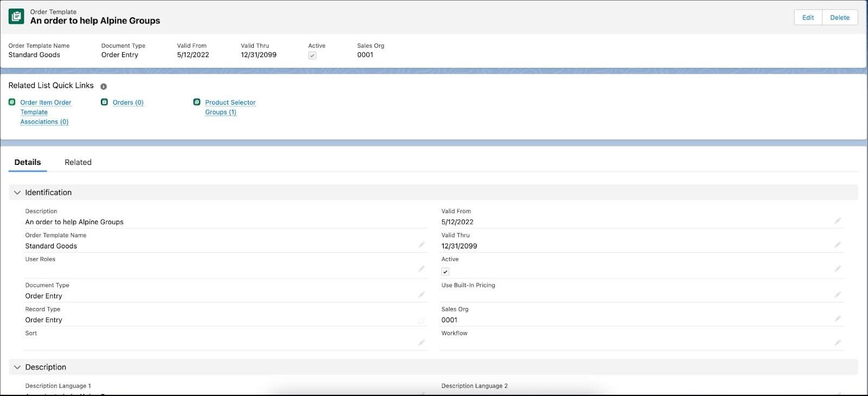The width and height of the screenshot is (868, 396).
Task: Click the Sales Org value 0001 in Identification
Action: [449, 320]
